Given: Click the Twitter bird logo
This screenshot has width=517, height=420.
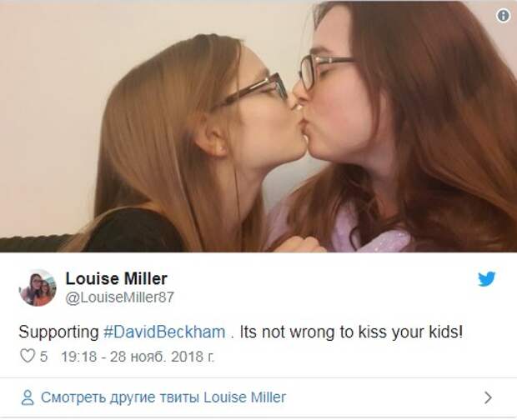Looking at the screenshot, I should coord(487,279).
